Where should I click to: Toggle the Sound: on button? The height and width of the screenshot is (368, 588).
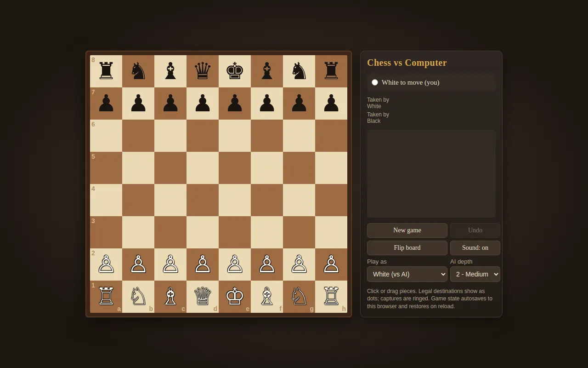click(475, 248)
